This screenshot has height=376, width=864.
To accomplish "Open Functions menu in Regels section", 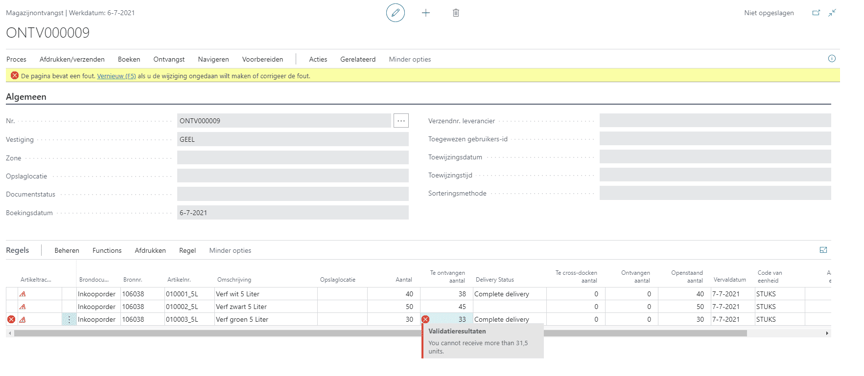I will [107, 250].
